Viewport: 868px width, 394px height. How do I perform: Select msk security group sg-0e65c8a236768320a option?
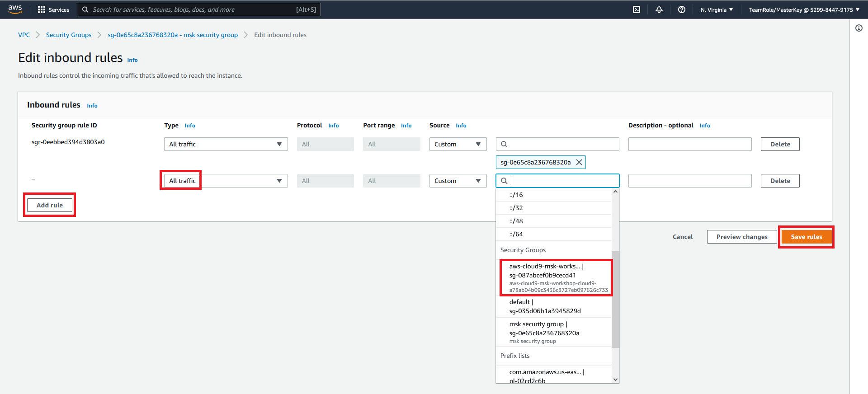pos(554,332)
